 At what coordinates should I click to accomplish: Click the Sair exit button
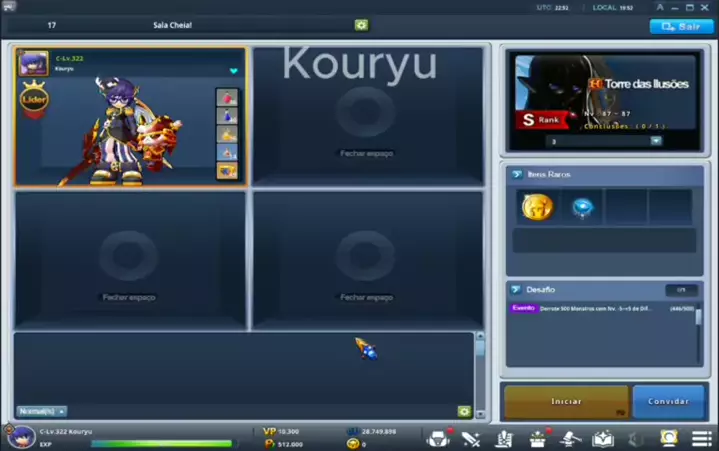pyautogui.click(x=681, y=26)
